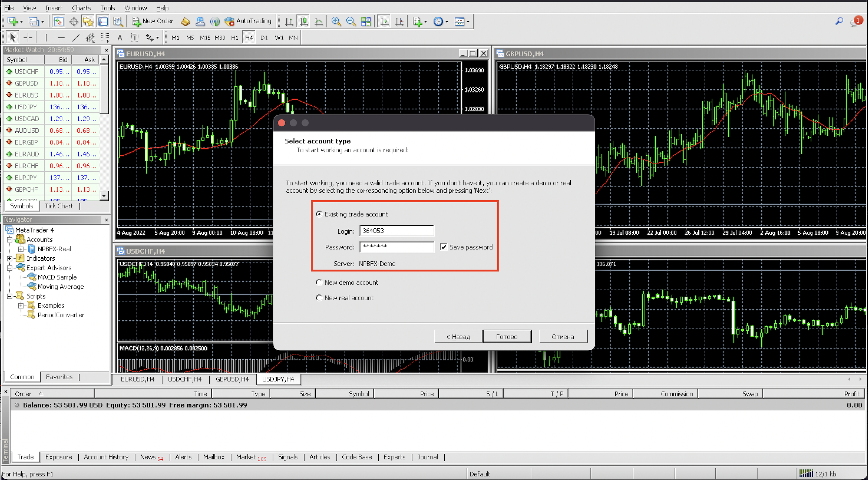Image resolution: width=868 pixels, height=480 pixels.
Task: Click the Zoom In magnifier icon
Action: click(336, 21)
